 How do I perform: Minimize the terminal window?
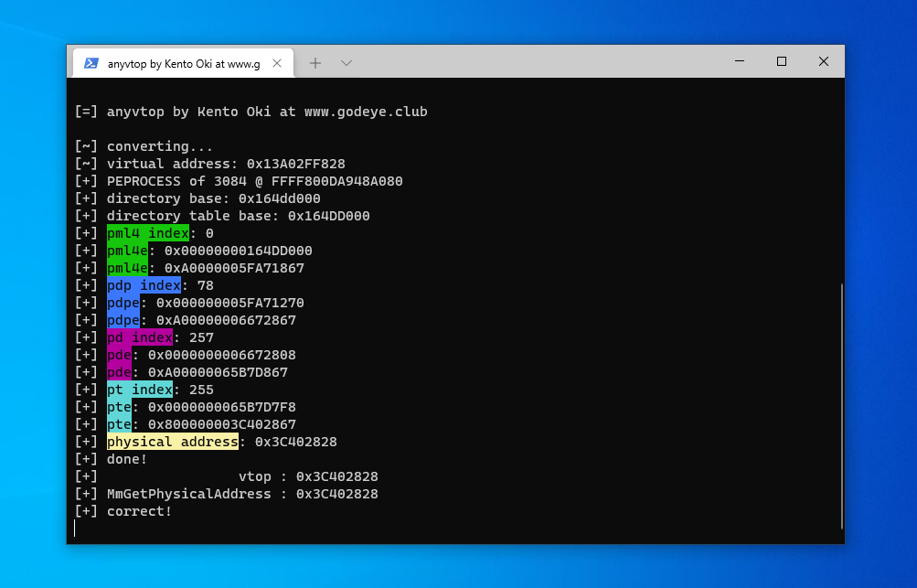740,61
